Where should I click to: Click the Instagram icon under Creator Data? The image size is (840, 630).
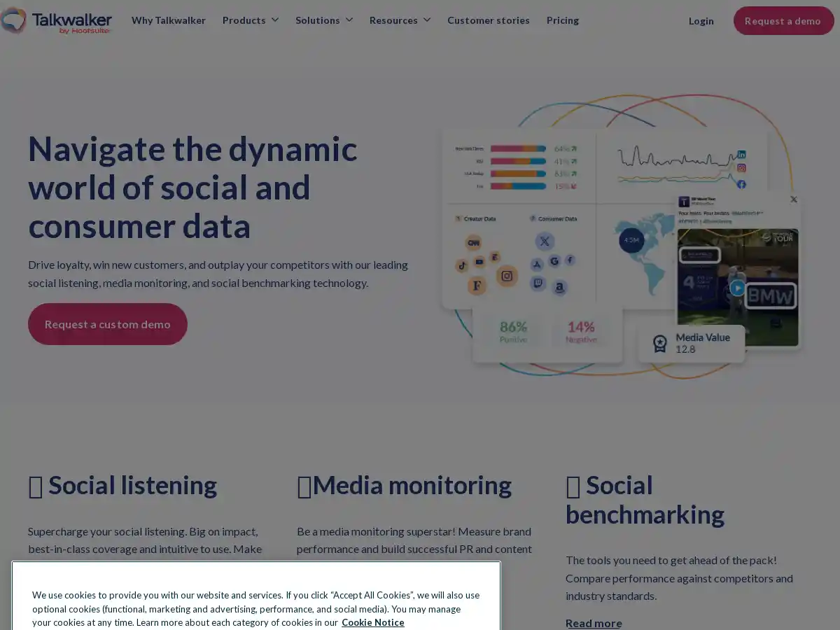[x=507, y=276]
